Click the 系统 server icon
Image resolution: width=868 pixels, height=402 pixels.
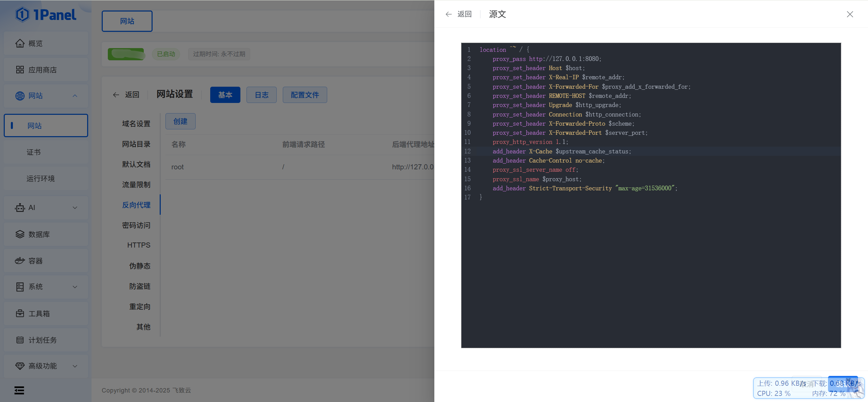click(20, 287)
